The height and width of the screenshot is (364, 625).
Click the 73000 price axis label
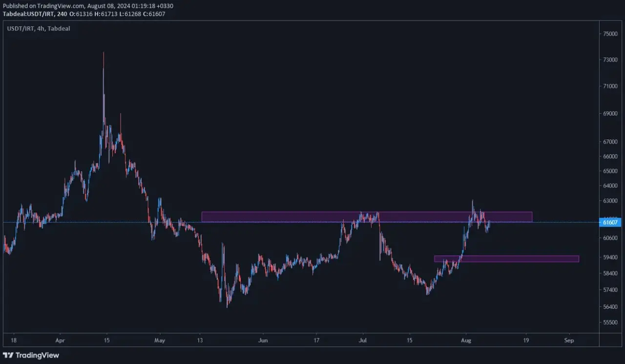point(611,60)
